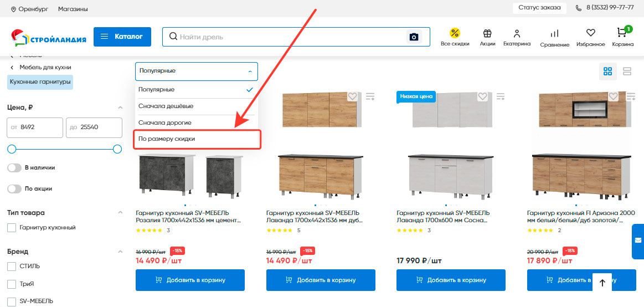644x307 pixels.
Task: Click the envelope feedback icon
Action: [x=638, y=241]
